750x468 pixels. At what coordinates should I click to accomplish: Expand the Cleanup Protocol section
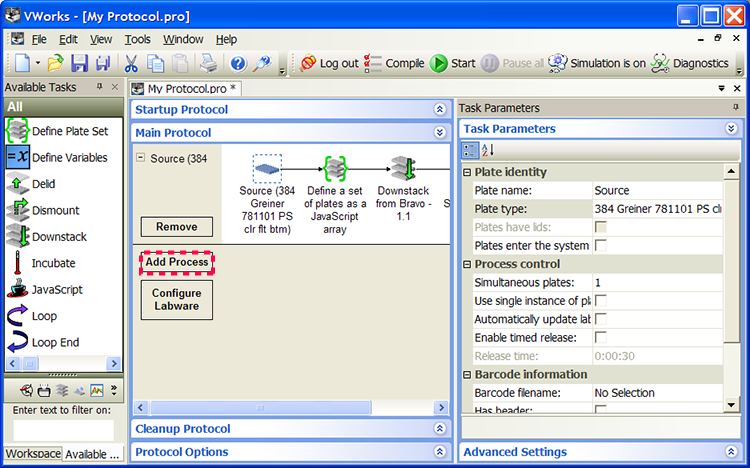coord(439,429)
